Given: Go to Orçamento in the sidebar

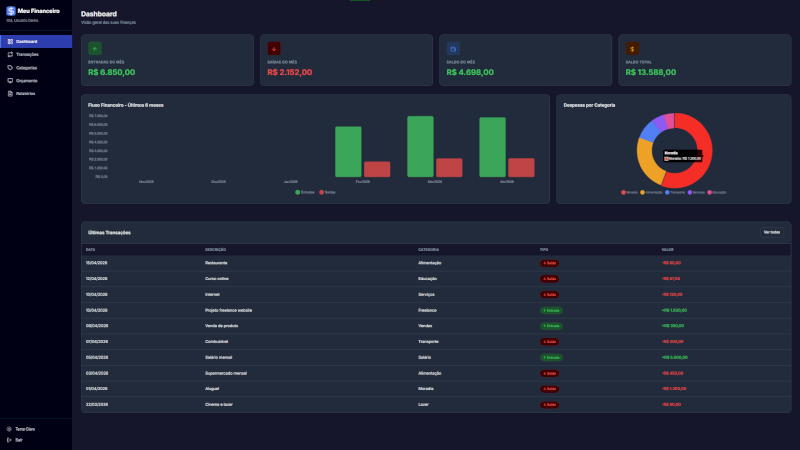Looking at the screenshot, I should [x=36, y=81].
